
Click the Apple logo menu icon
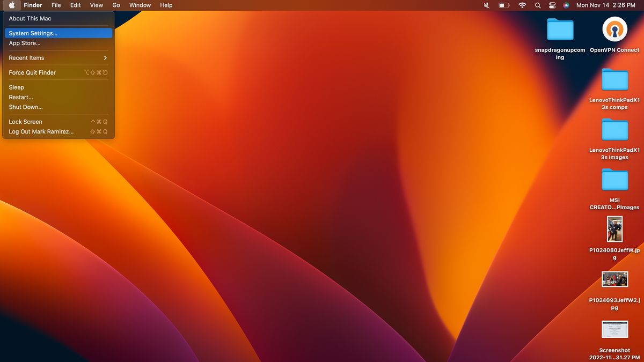[12, 5]
